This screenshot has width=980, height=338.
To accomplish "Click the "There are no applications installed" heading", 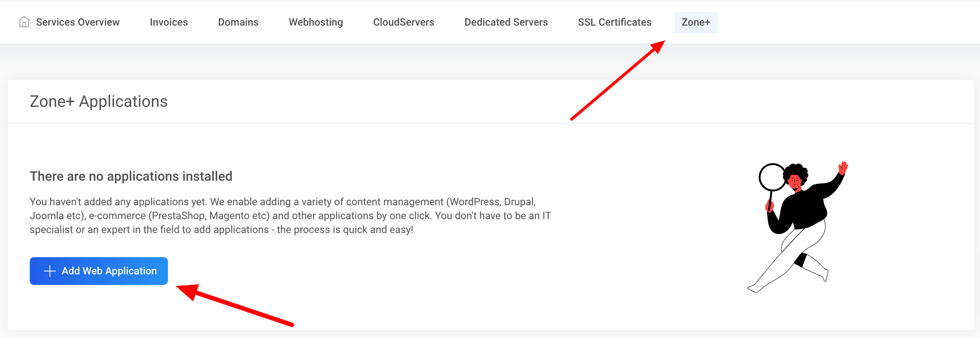I will tap(131, 176).
